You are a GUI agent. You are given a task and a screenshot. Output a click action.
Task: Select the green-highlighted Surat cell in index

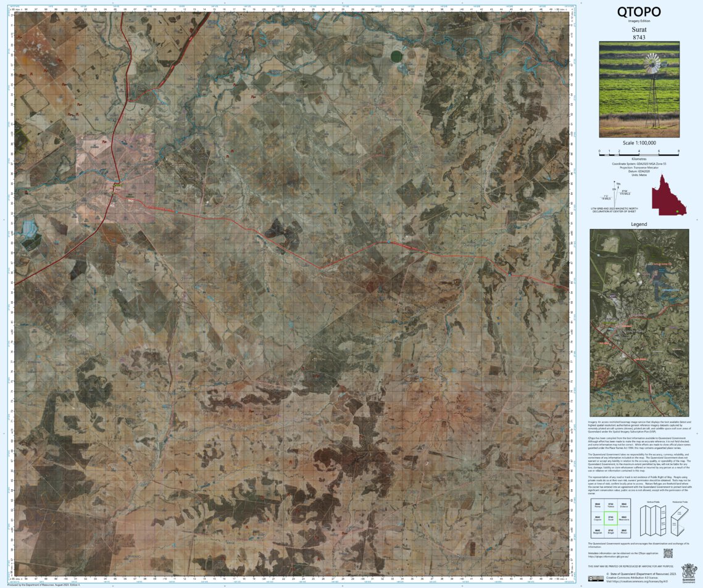(x=611, y=519)
